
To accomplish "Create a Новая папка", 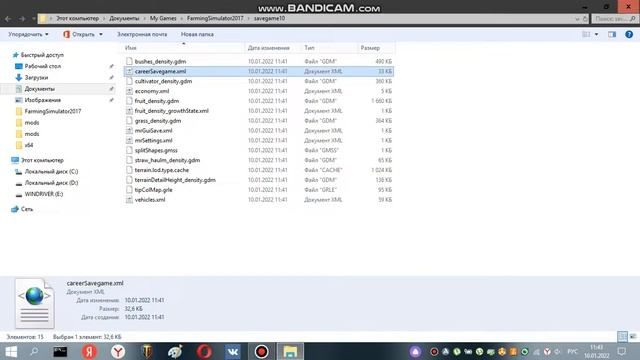I will tap(197, 34).
